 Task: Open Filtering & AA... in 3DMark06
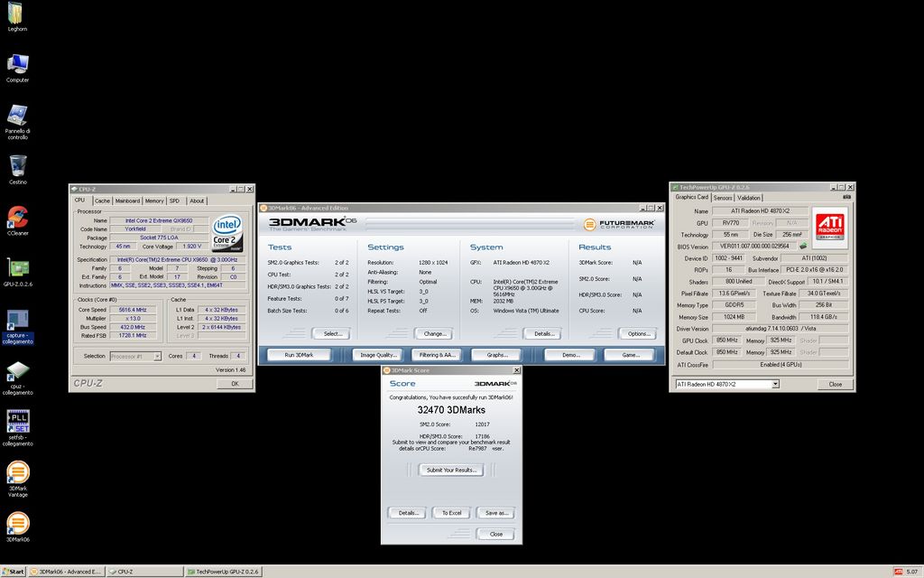point(437,355)
